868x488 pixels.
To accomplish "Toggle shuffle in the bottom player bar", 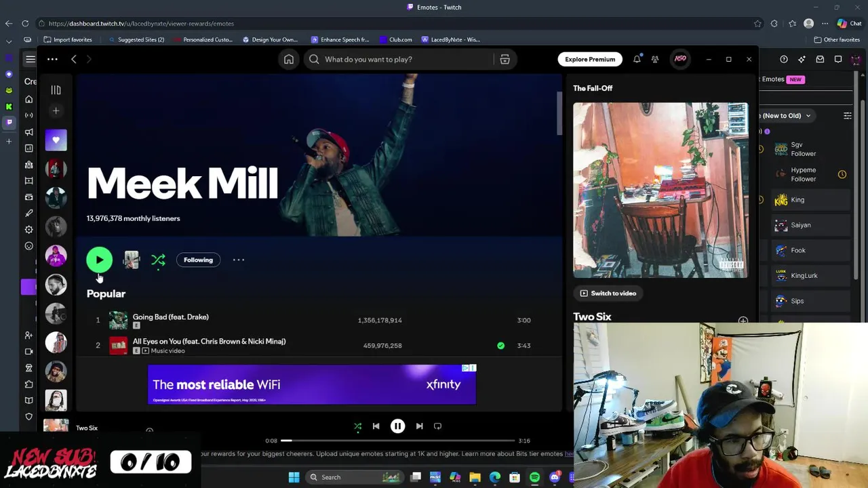I will pyautogui.click(x=357, y=426).
